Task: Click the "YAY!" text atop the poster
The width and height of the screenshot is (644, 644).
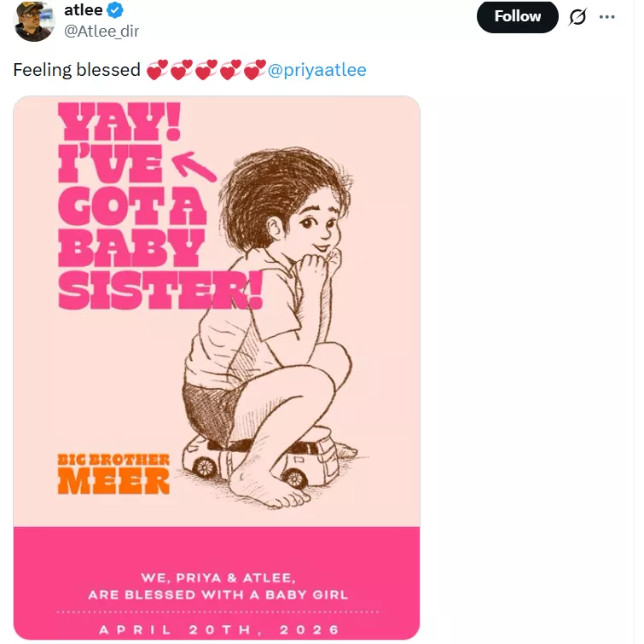Action: click(x=119, y=124)
